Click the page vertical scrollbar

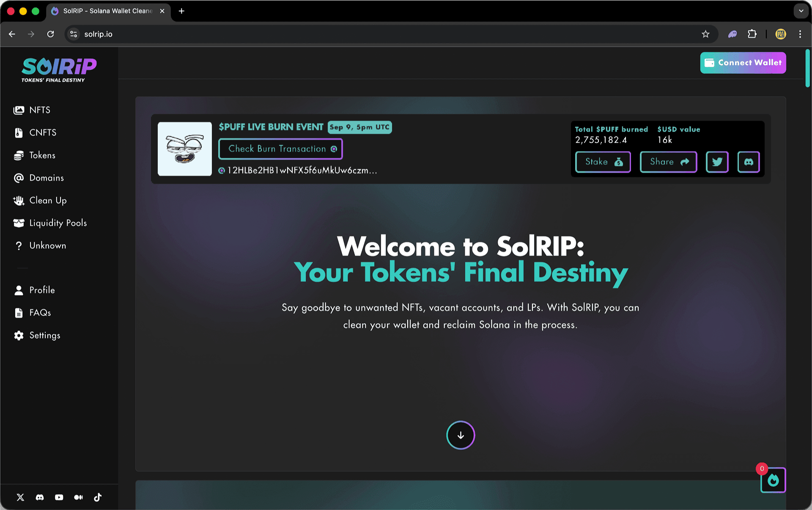[x=808, y=68]
